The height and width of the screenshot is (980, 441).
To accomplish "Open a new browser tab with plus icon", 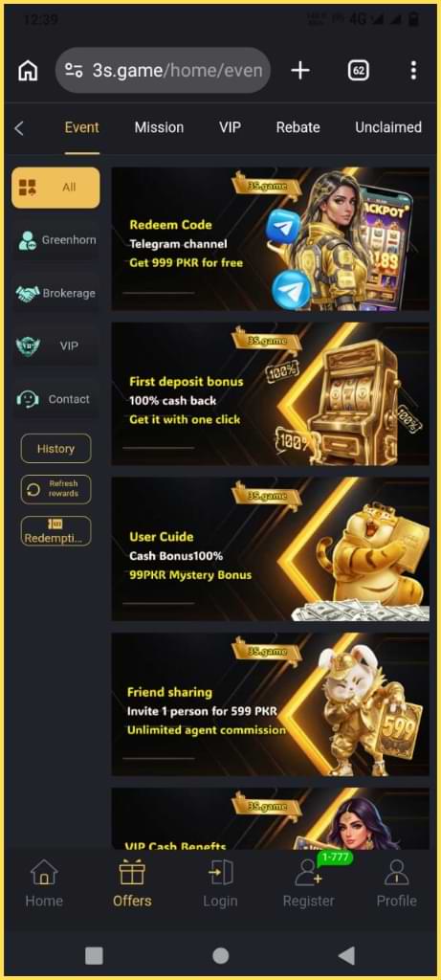I will click(x=299, y=71).
